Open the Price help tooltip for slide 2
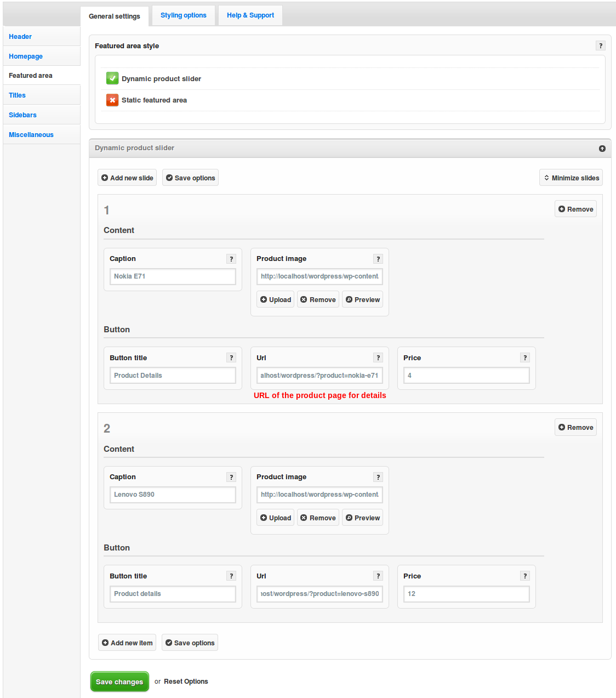 coord(525,576)
